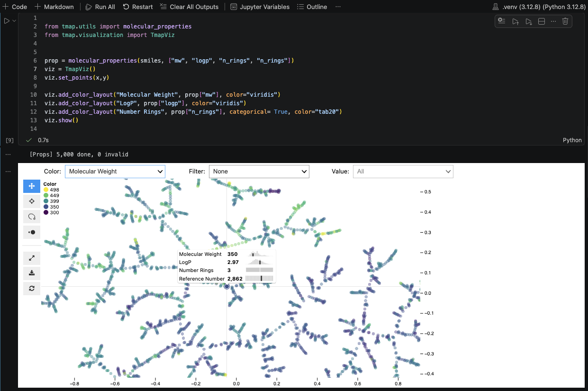Image resolution: width=588 pixels, height=391 pixels.
Task: Click the blue 350 legend entry
Action: (x=51, y=207)
